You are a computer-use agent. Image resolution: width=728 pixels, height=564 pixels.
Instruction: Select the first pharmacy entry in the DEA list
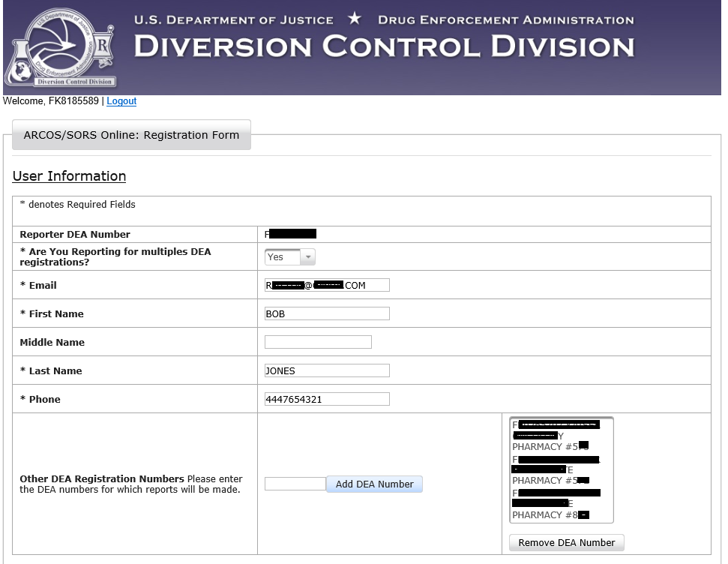[556, 436]
